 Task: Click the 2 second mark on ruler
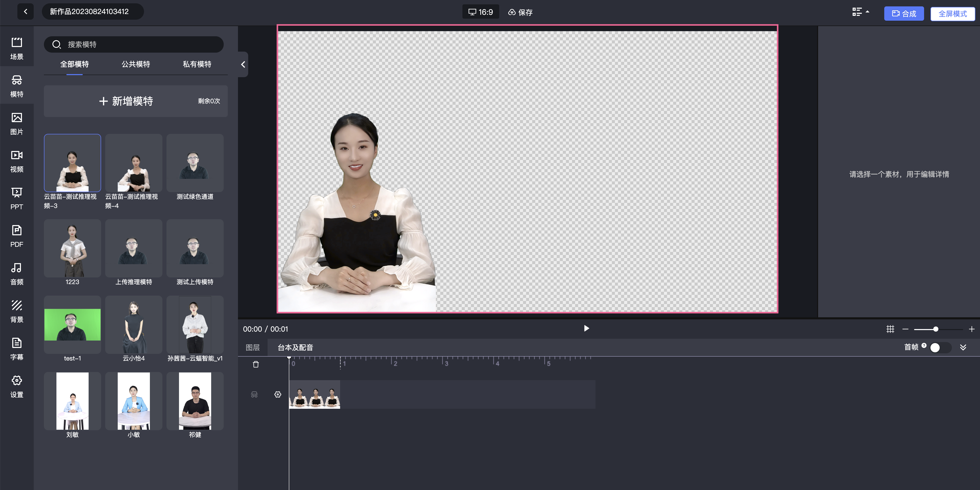click(395, 364)
